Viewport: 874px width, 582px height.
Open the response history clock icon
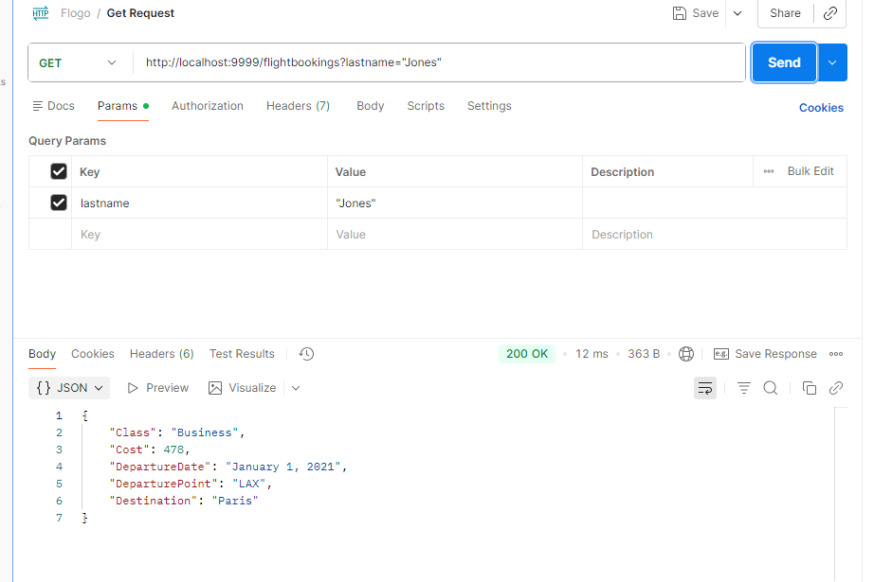coord(307,354)
